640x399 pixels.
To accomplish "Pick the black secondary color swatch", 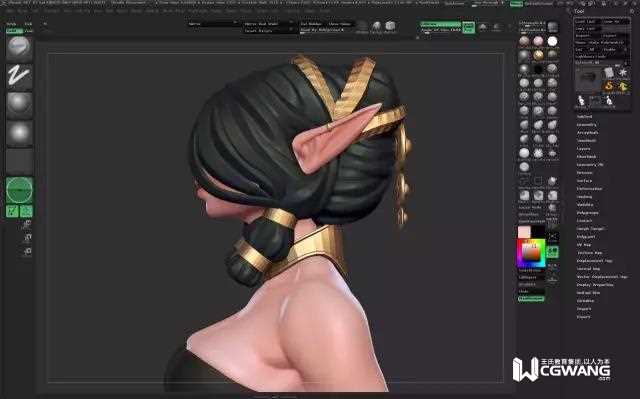I will coord(538,231).
